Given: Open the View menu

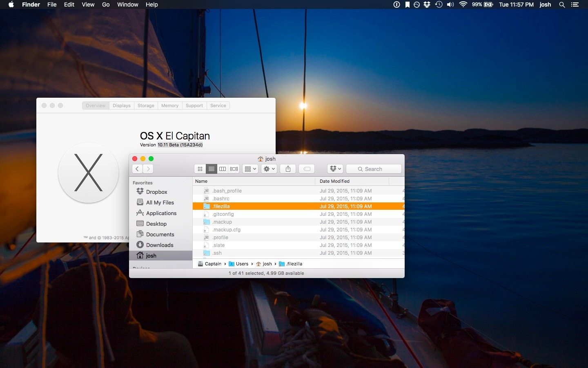Looking at the screenshot, I should point(88,4).
